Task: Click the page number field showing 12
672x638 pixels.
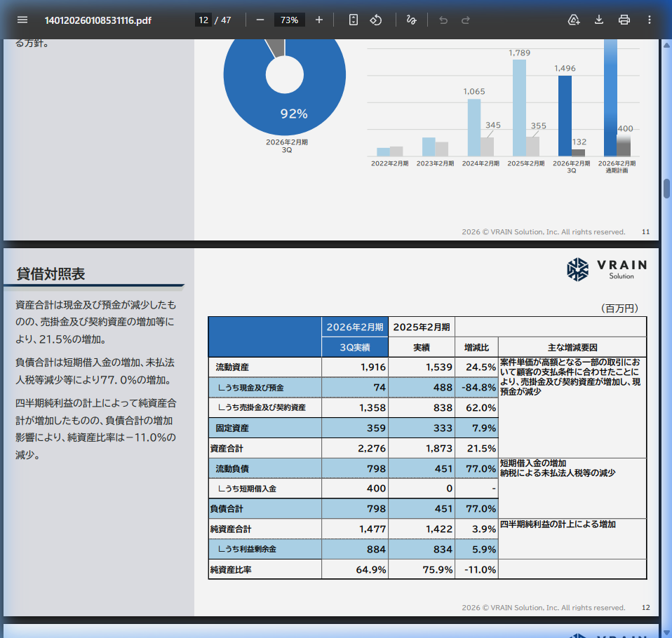Action: [x=203, y=20]
